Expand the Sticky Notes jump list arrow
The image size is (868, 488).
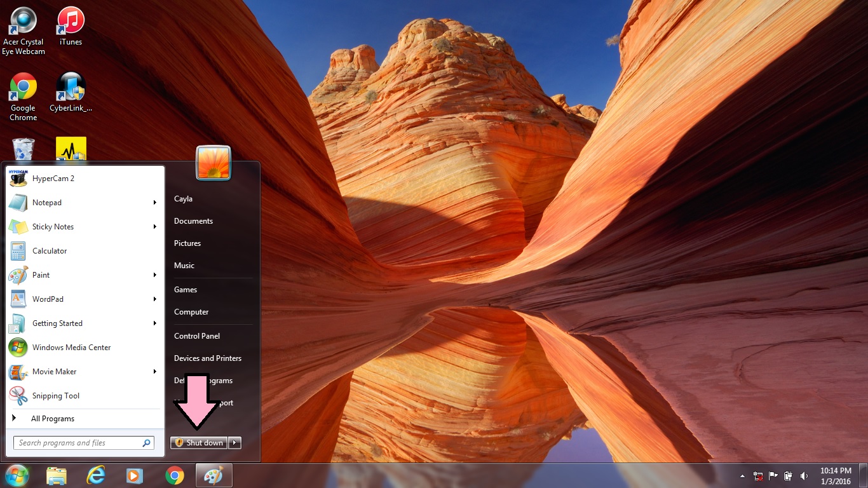coord(154,227)
